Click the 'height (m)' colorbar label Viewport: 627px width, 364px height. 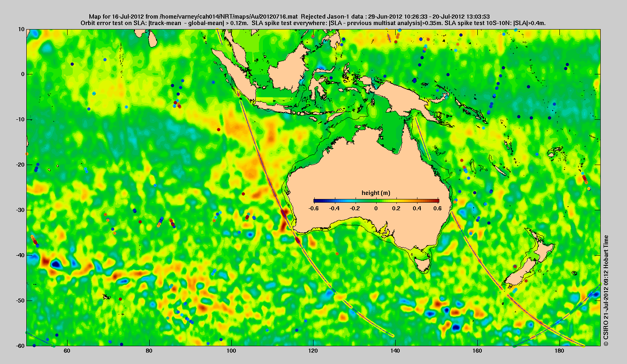tap(376, 193)
